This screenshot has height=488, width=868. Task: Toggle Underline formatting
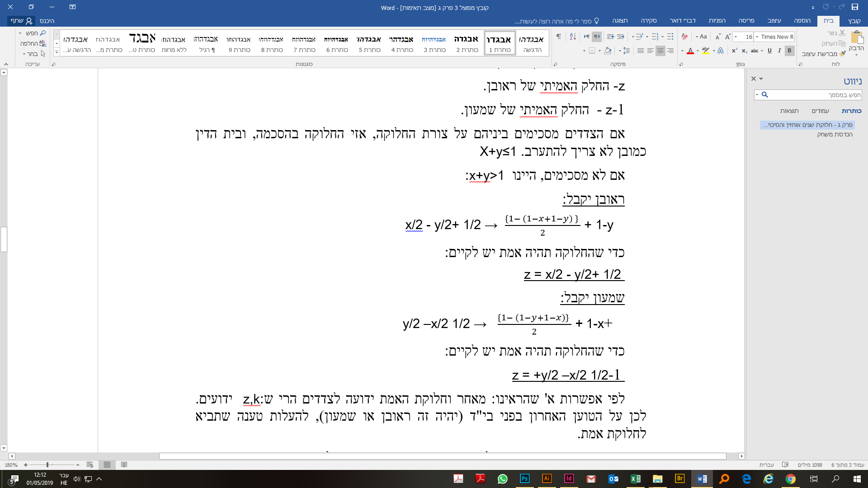769,51
